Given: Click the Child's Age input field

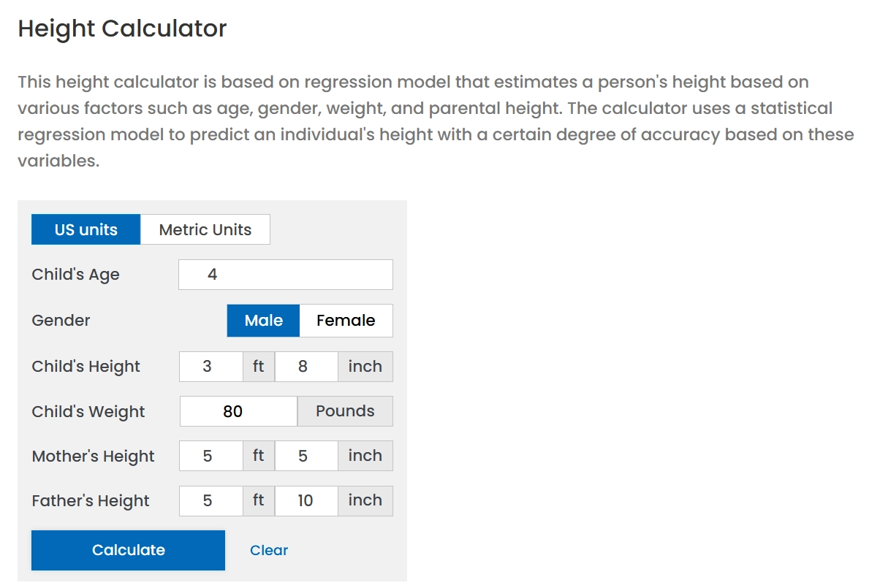Looking at the screenshot, I should tap(285, 275).
